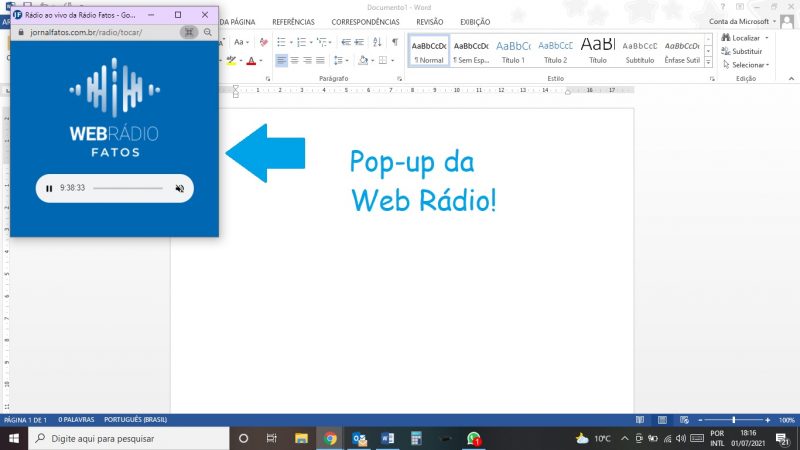Screen dimensions: 800x450
Task: Click the shading paint bucket icon
Action: coord(363,60)
